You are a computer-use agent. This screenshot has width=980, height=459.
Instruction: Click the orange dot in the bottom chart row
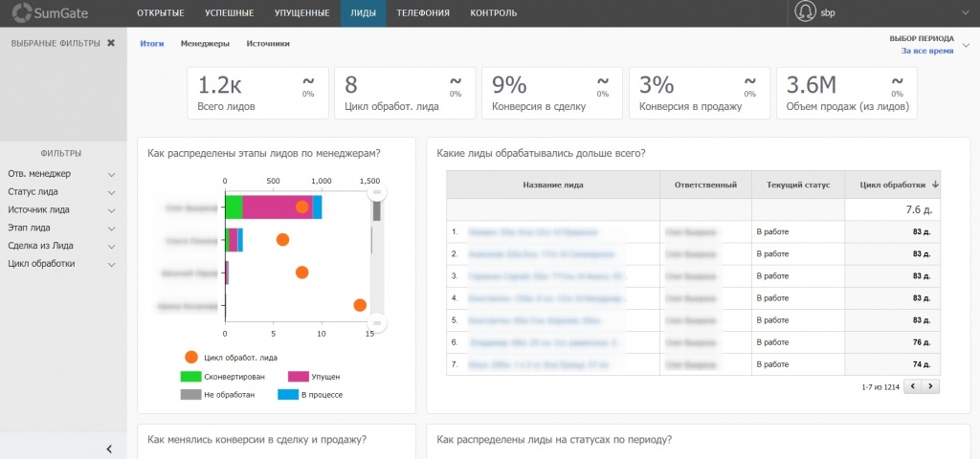360,305
